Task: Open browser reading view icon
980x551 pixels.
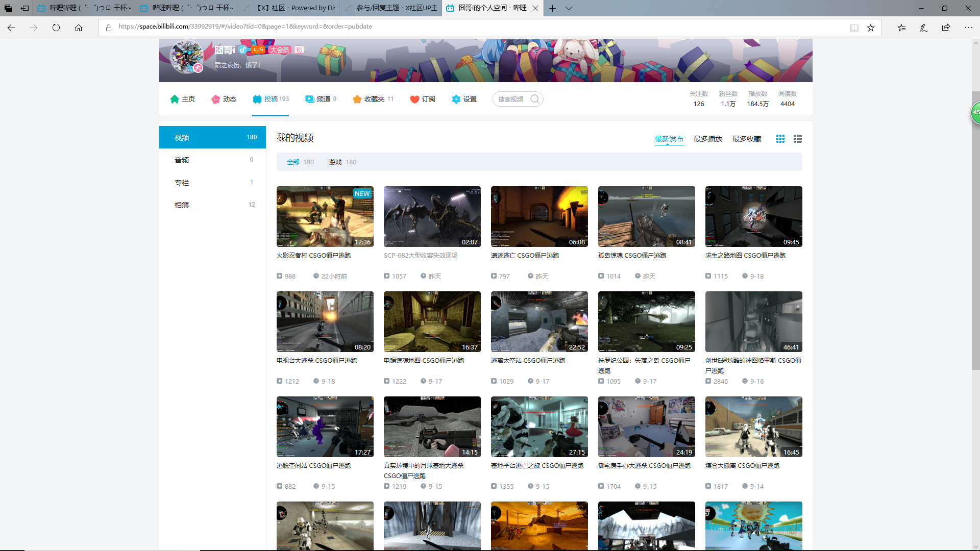Action: click(x=854, y=28)
